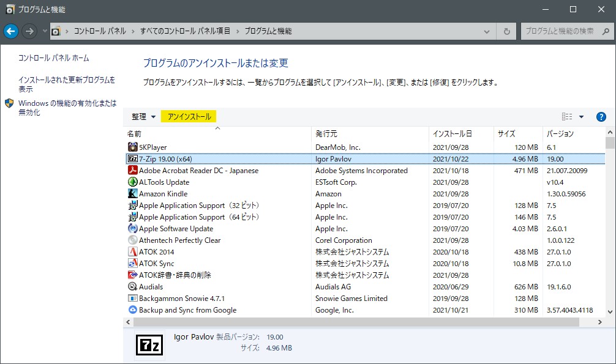Click the control panel icon in address bar

pos(56,31)
